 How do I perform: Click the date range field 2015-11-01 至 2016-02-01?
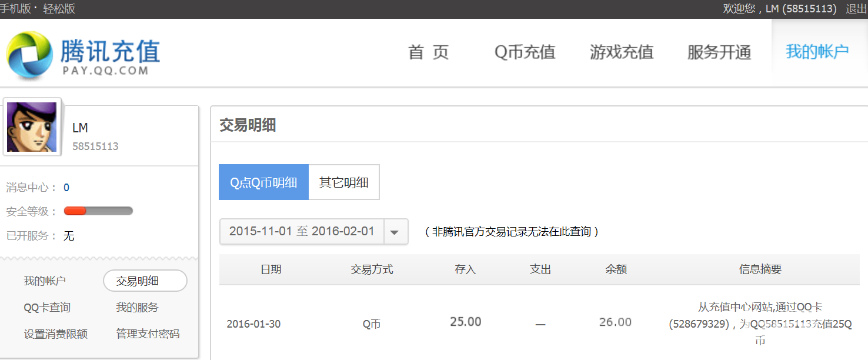pos(302,232)
